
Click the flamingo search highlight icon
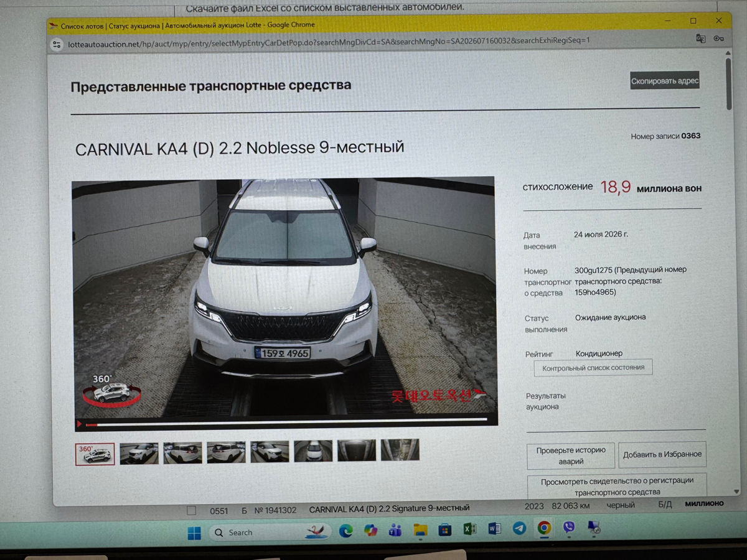[x=317, y=531]
